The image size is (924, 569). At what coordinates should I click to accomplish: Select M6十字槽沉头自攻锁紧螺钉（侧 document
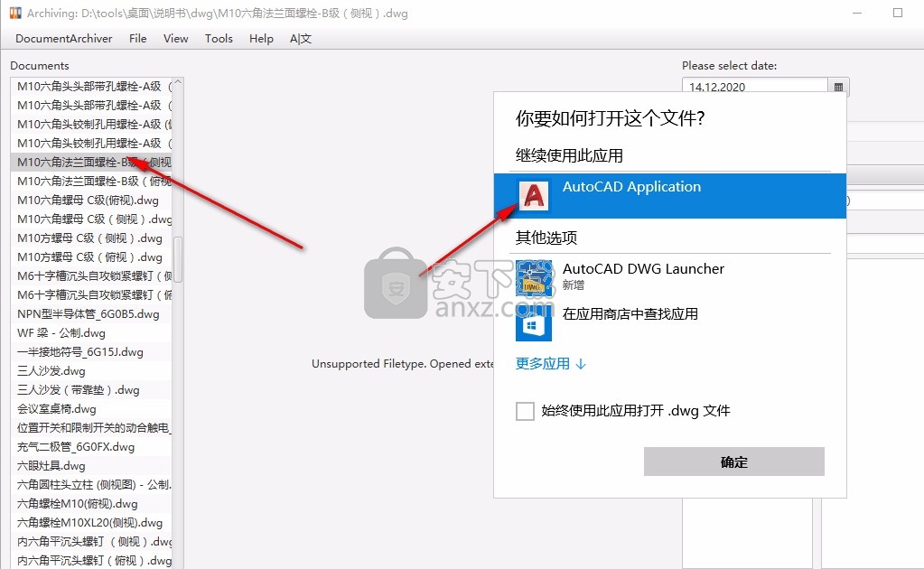(x=91, y=275)
